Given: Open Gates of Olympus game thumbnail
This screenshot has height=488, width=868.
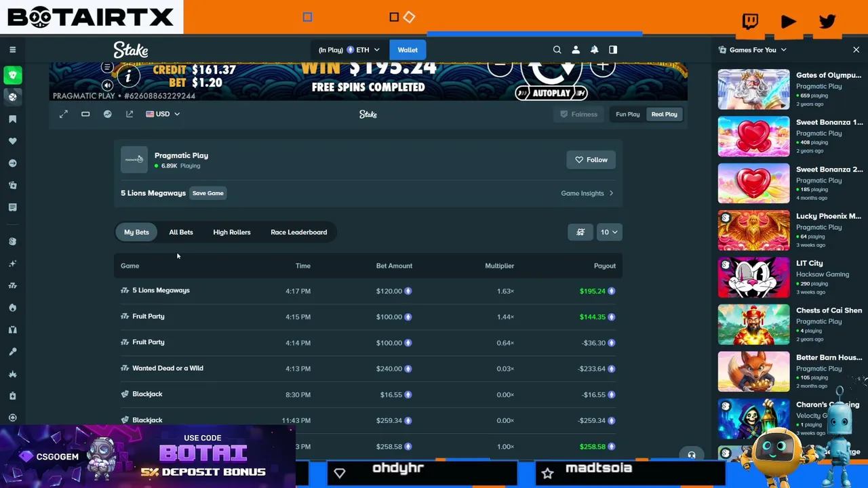Looking at the screenshot, I should pyautogui.click(x=753, y=89).
